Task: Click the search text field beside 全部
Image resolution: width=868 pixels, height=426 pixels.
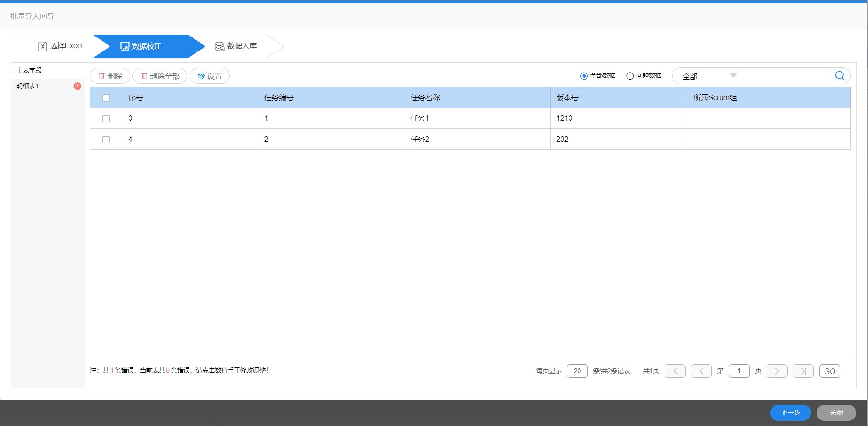Action: pyautogui.click(x=787, y=76)
